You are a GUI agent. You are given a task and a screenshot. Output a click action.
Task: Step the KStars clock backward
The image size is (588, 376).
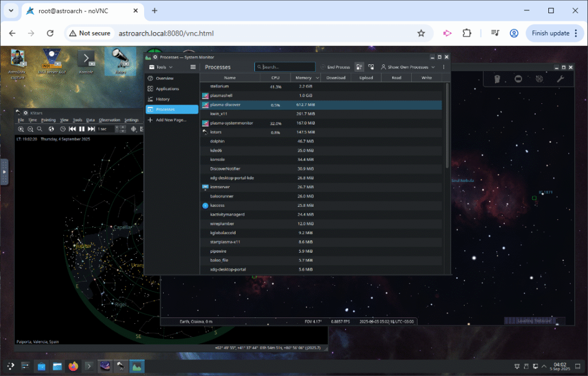pyautogui.click(x=72, y=129)
